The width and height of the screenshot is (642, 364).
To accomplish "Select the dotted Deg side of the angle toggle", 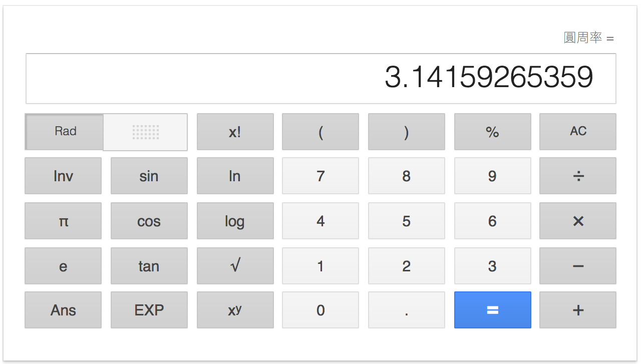I will [145, 132].
